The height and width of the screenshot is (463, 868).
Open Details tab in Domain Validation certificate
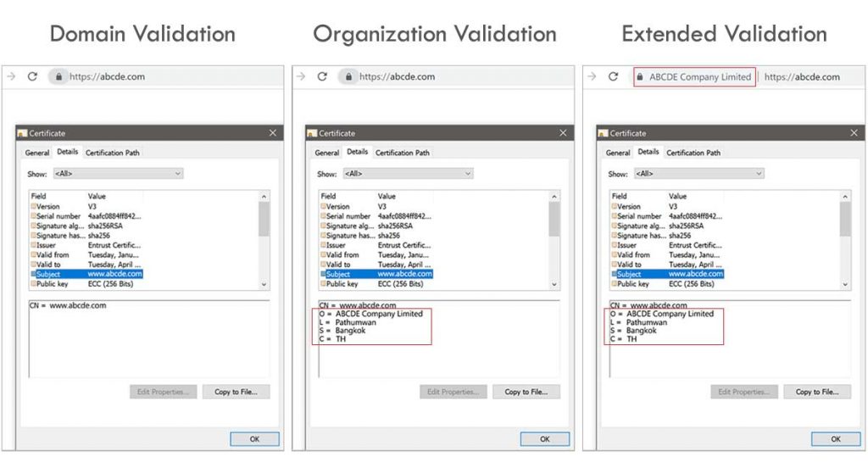point(68,152)
